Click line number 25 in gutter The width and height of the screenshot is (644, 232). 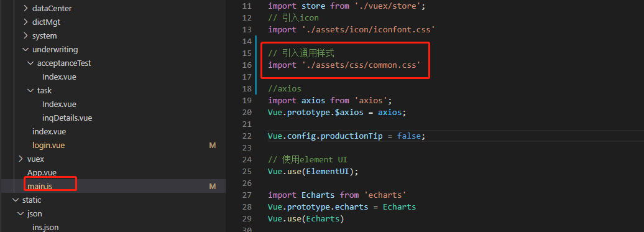(x=246, y=171)
